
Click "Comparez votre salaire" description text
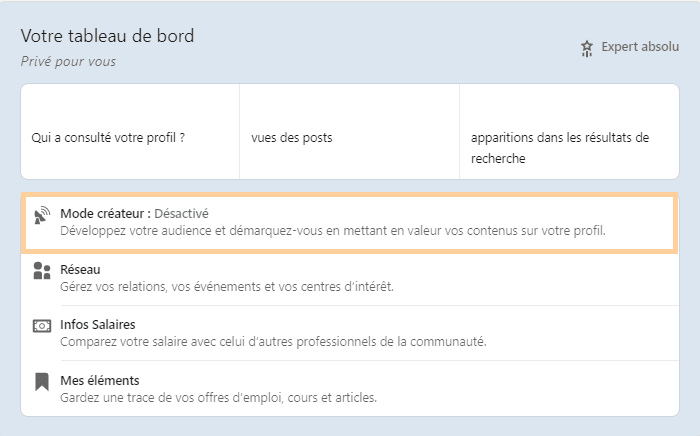[273, 342]
